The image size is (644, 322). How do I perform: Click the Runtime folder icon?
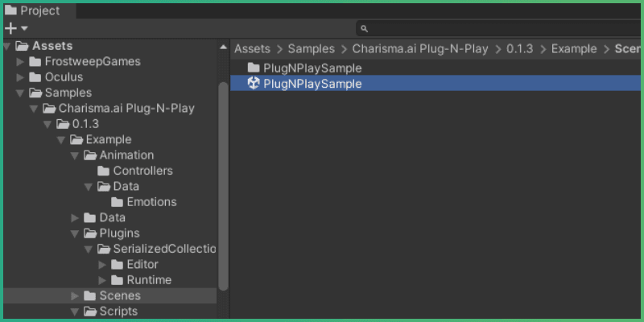117,280
